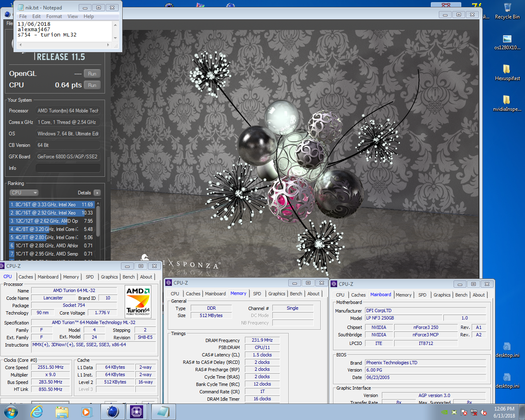Image resolution: width=525 pixels, height=420 pixels.
Task: Switch to Caches tab in CPU-Z CPU window
Action: [25, 277]
